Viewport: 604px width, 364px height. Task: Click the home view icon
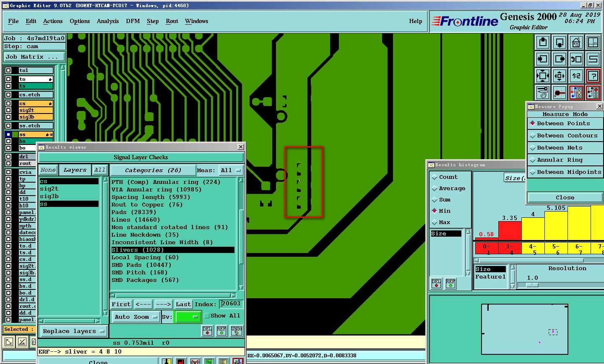[576, 42]
